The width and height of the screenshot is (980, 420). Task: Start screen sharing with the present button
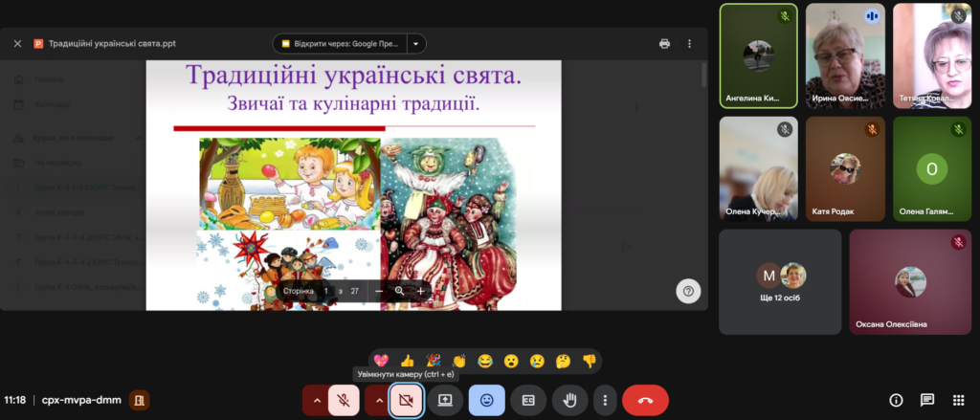[445, 400]
